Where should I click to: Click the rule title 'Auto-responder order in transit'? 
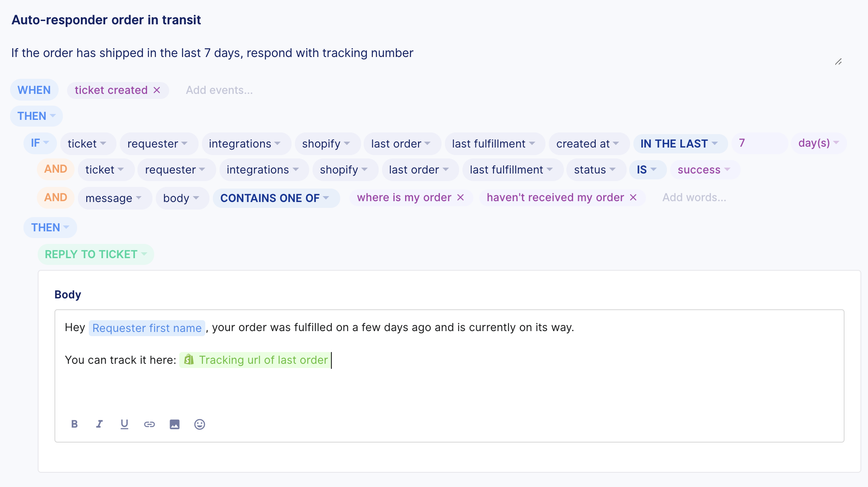[106, 20]
